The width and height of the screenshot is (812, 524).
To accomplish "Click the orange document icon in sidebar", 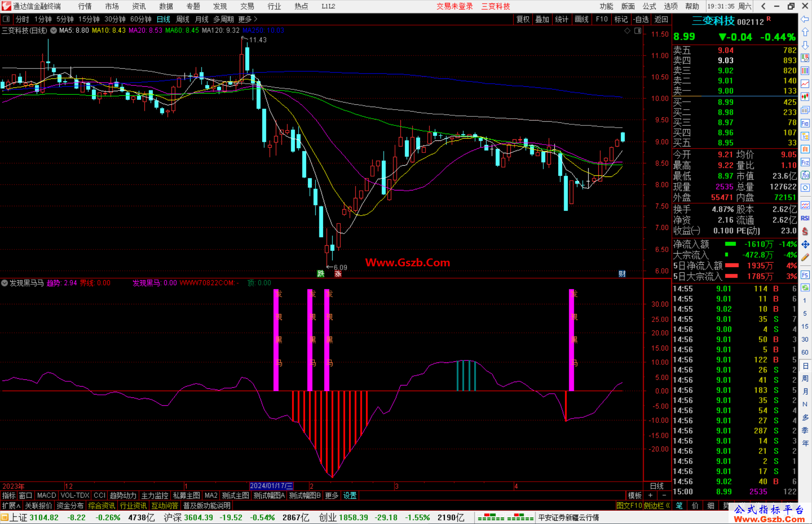I will tap(805, 149).
